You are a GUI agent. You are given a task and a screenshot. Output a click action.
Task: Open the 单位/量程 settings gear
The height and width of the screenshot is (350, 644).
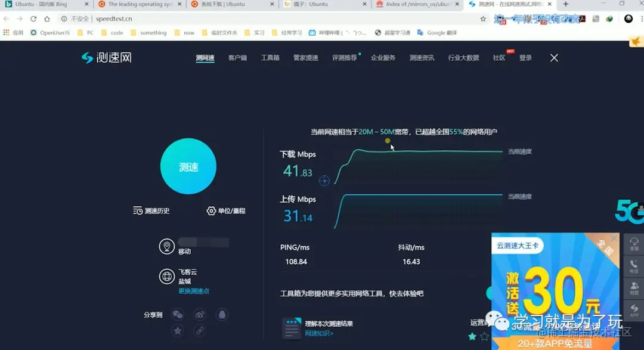pos(225,210)
